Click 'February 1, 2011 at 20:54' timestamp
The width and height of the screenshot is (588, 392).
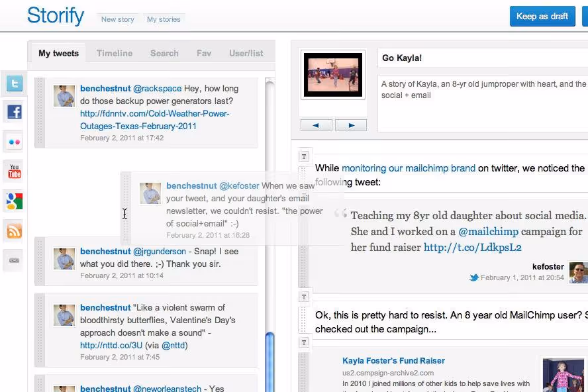click(522, 277)
